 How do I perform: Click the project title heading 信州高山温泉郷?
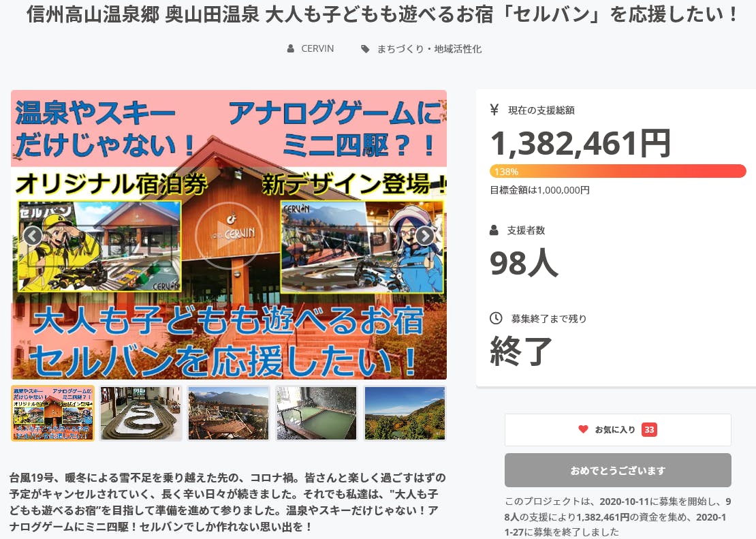pos(382,15)
